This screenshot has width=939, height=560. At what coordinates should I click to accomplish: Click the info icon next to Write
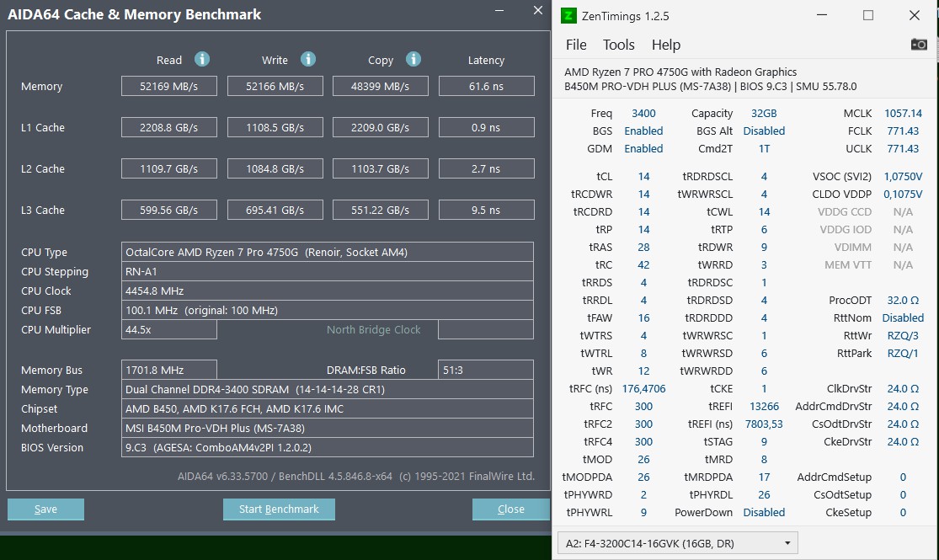pos(308,59)
